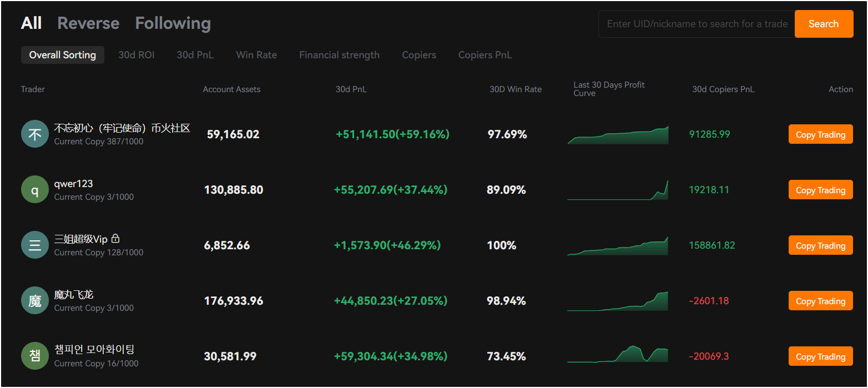Viewport: 868px width, 388px height.
Task: Click the 30D Win Rate column header
Action: point(516,89)
